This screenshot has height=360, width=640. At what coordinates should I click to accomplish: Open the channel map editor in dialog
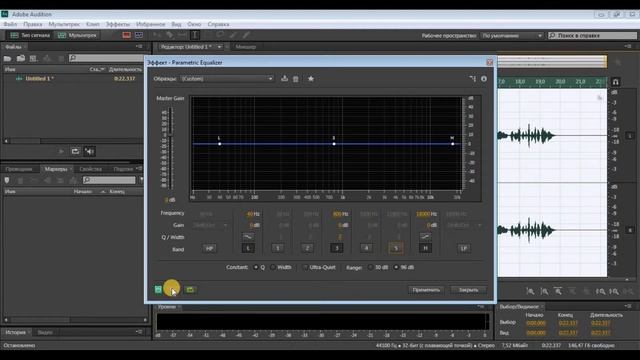pyautogui.click(x=473, y=79)
